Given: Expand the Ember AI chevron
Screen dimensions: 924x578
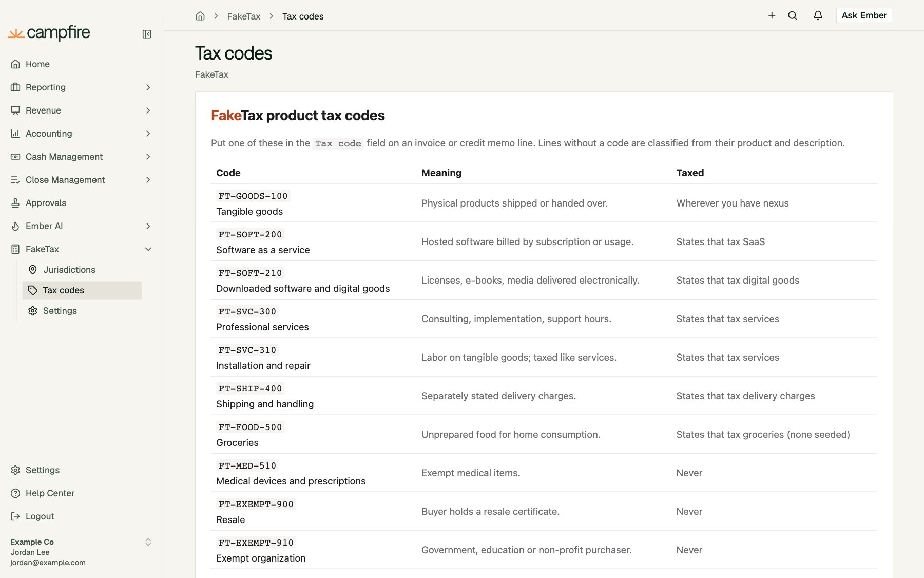Looking at the screenshot, I should pos(148,226).
